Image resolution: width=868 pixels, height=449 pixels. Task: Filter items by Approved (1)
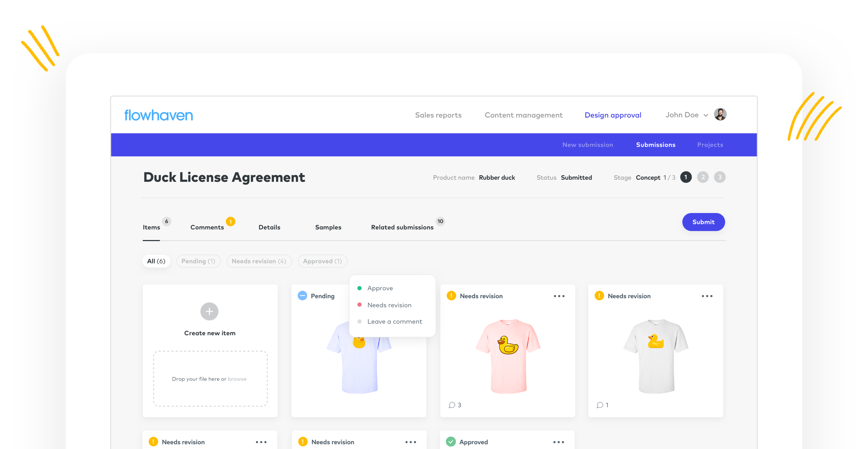coord(322,261)
